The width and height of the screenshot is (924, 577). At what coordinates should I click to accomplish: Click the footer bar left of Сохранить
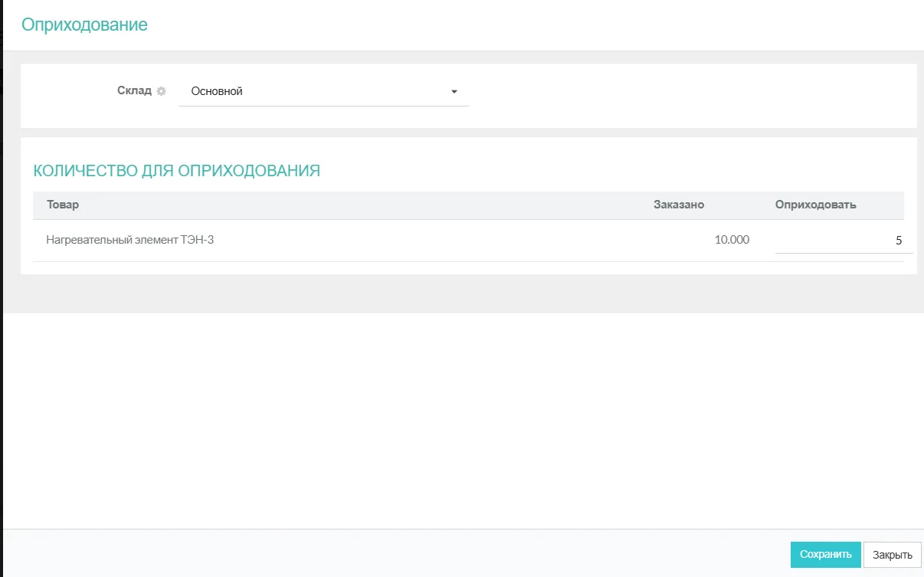click(x=383, y=553)
